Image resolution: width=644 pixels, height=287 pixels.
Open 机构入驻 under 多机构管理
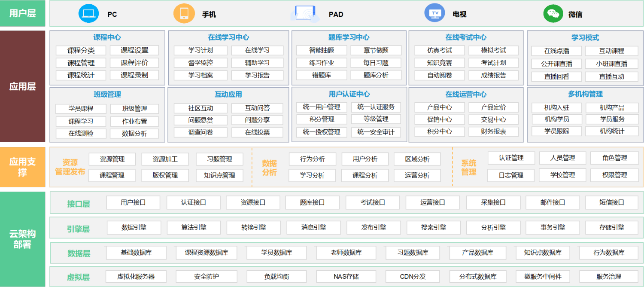[x=557, y=108]
